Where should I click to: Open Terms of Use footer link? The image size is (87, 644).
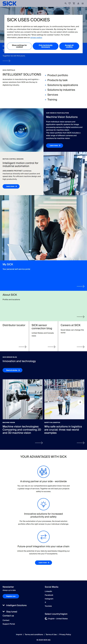(51, 635)
